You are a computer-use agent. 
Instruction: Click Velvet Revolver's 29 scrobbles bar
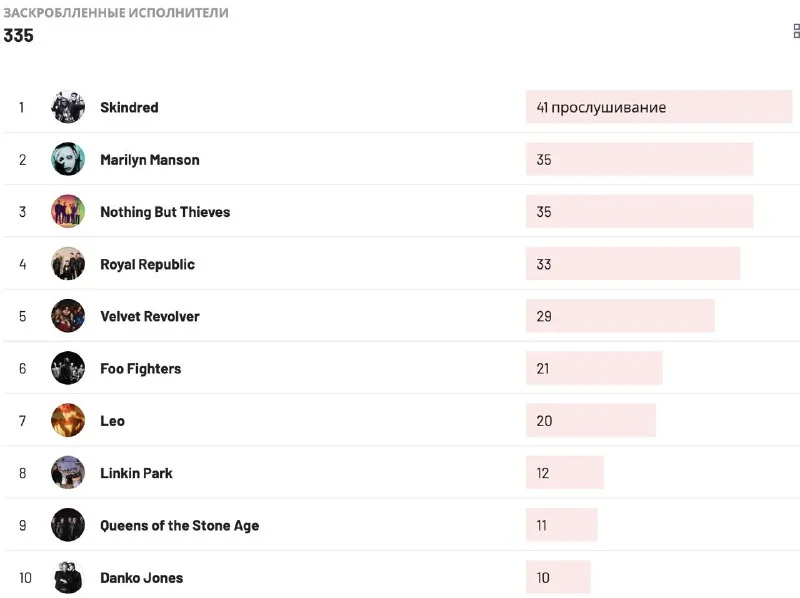coord(620,316)
